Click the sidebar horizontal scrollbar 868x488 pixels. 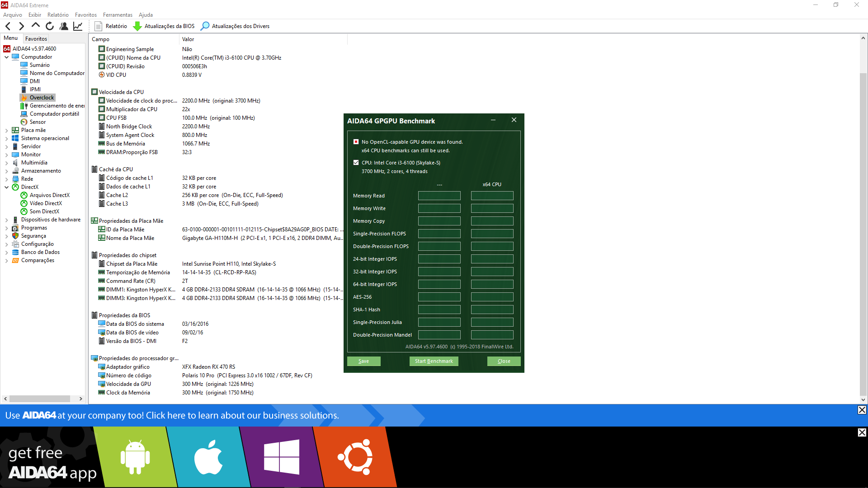pyautogui.click(x=40, y=399)
